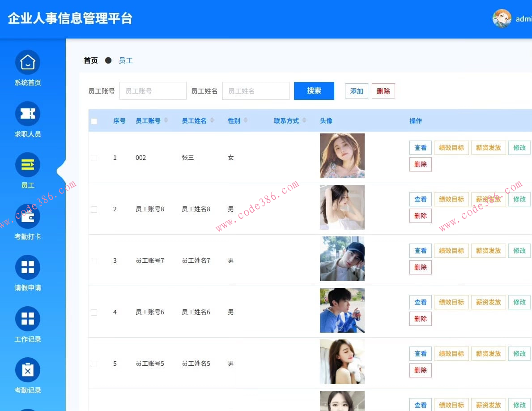Click inside the 员工姓名 input field
Screen dimensions: 532x411
click(x=255, y=90)
